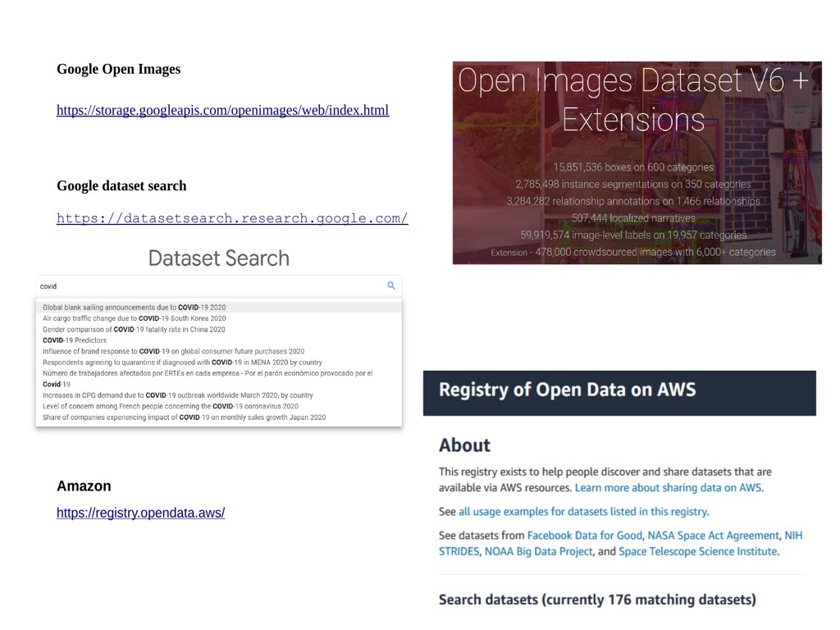Select suggestion 'Global blank sailing announcements' COVID-19

(134, 308)
